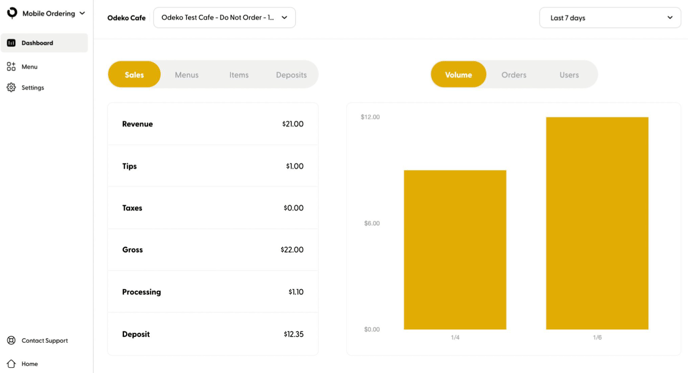Select the Sales tab
The width and height of the screenshot is (688, 373).
pyautogui.click(x=134, y=75)
